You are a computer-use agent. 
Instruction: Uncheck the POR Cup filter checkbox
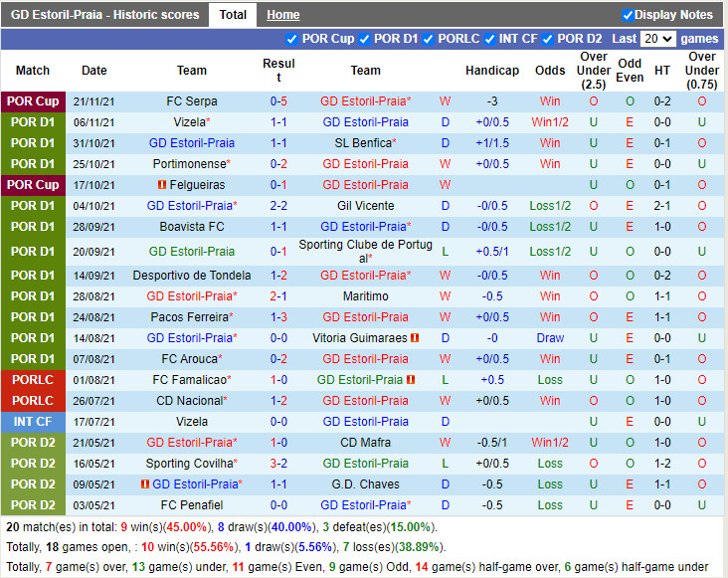click(x=291, y=39)
